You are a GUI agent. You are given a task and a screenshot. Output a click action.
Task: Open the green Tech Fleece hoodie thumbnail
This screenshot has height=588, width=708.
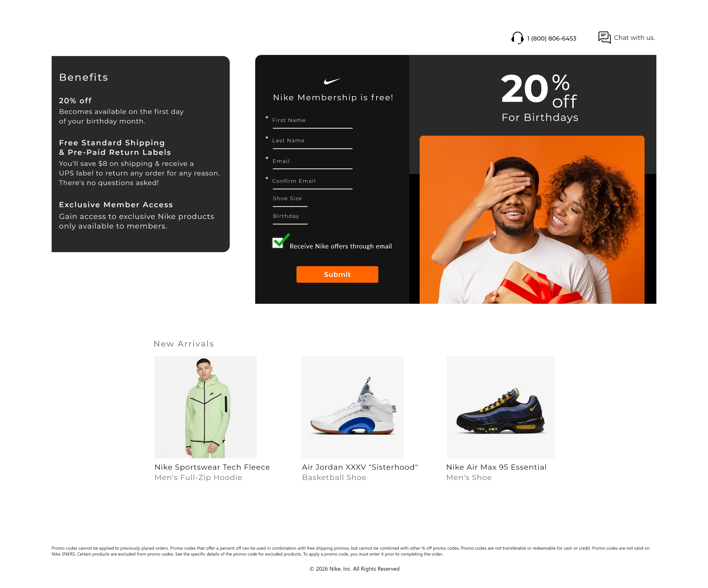[205, 407]
